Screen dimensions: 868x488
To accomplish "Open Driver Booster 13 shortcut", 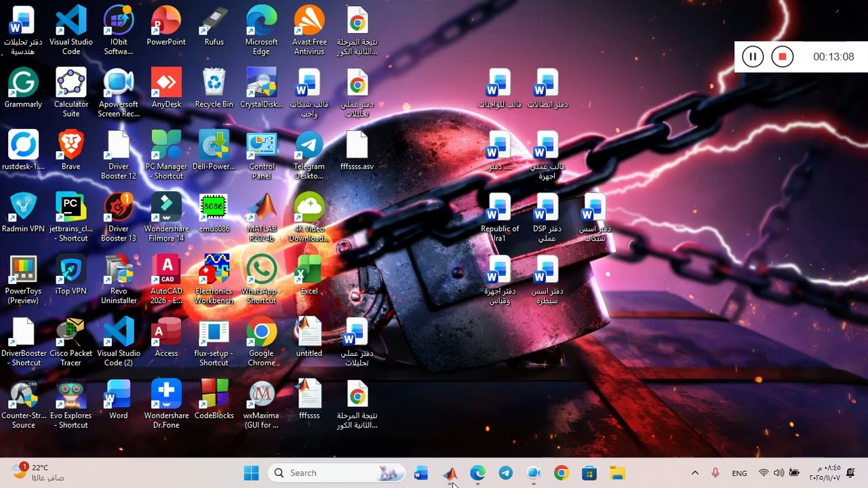I will (x=119, y=218).
